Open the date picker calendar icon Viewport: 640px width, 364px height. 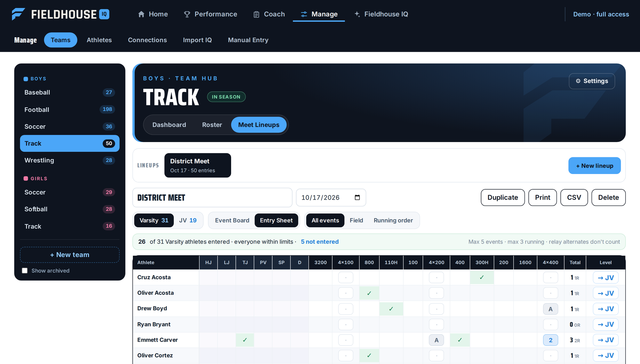click(357, 197)
